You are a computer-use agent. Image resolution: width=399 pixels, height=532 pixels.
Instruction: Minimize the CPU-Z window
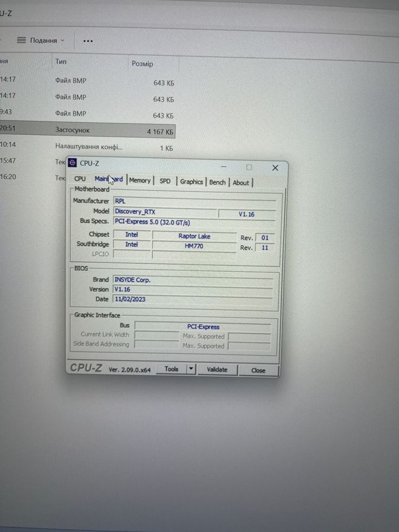(223, 167)
